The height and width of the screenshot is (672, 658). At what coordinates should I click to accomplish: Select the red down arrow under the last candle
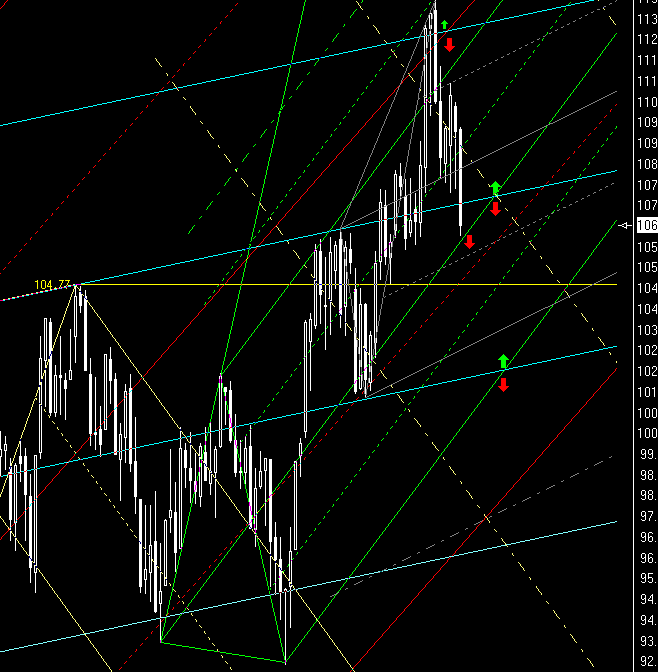[469, 242]
